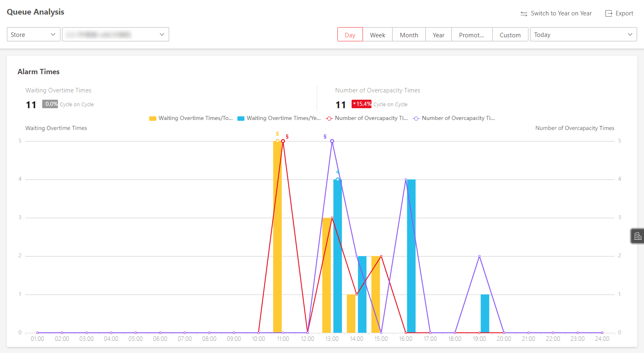Select the Day tab
This screenshot has height=353, width=644.
[x=350, y=35]
